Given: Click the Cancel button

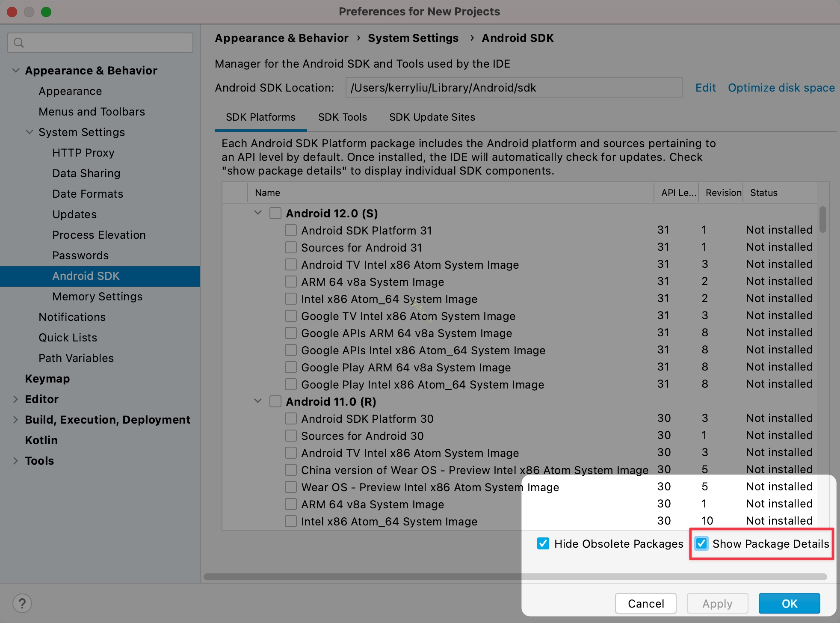Looking at the screenshot, I should coord(645,603).
